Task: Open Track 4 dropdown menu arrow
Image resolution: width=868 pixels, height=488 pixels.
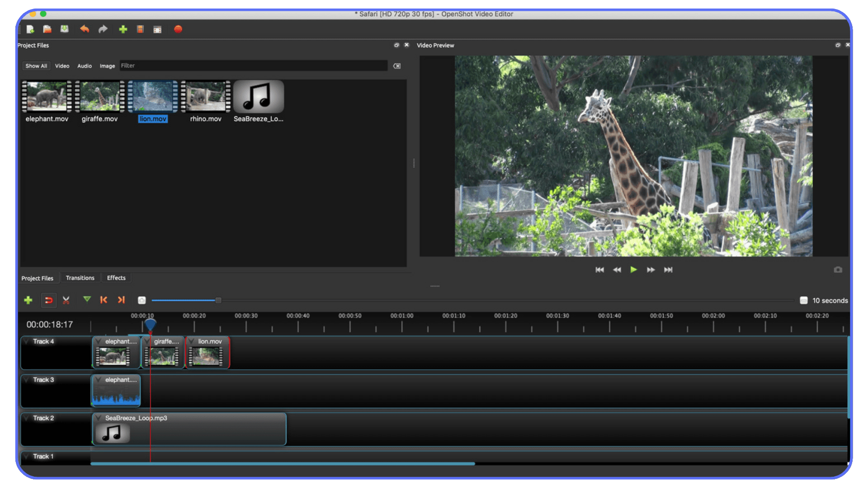Action: click(x=27, y=342)
